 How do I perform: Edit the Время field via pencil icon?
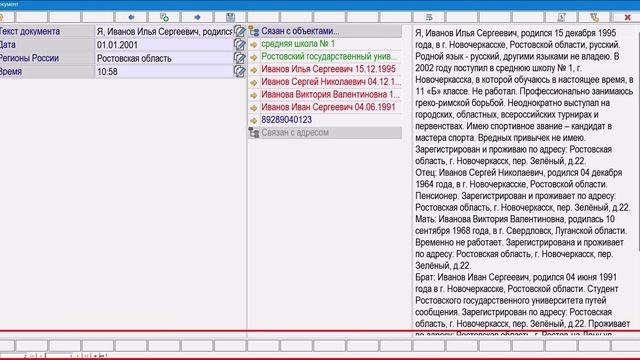click(240, 71)
